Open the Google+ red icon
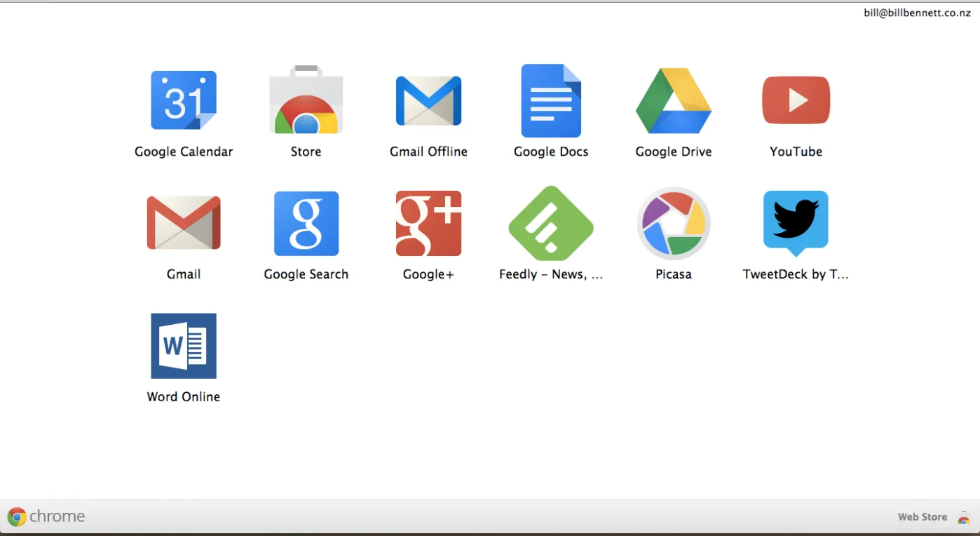Viewport: 980px width, 536px height. [428, 223]
